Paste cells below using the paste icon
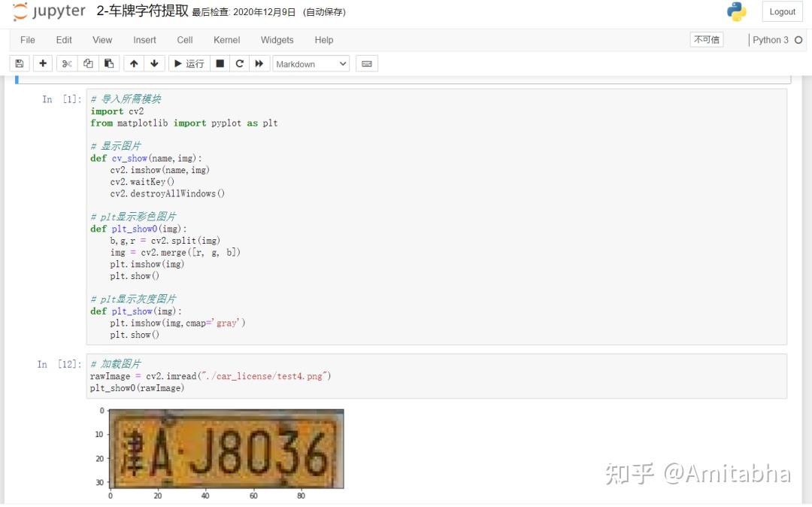 tap(108, 64)
